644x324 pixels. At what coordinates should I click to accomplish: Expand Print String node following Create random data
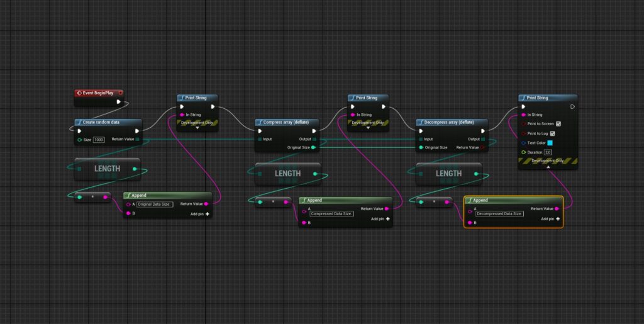(x=197, y=127)
